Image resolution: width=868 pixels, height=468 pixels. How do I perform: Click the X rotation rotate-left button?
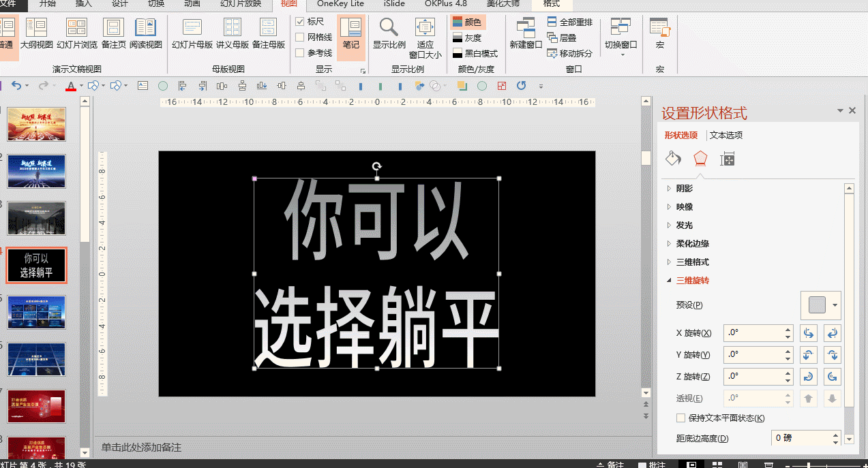tap(809, 333)
